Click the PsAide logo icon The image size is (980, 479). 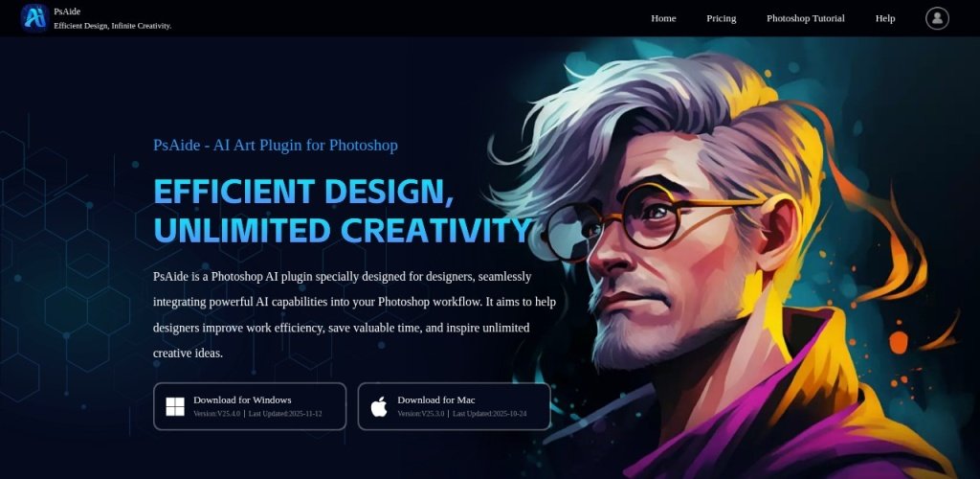[x=34, y=17]
